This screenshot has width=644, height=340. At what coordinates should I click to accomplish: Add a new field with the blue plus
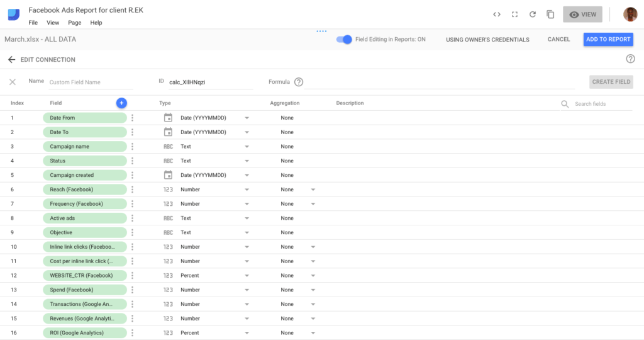[121, 103]
